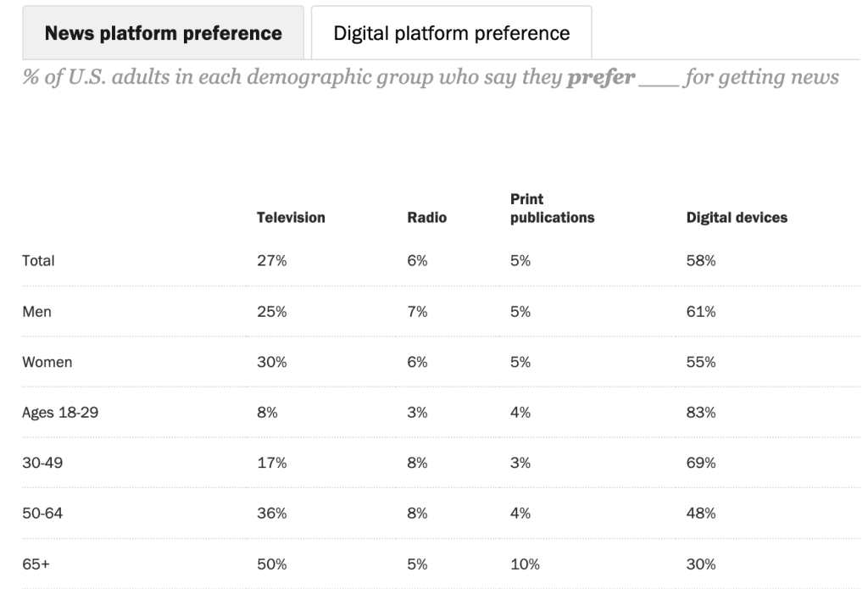Click the 58% total digital devices value
This screenshot has height=589, width=868.
(701, 261)
